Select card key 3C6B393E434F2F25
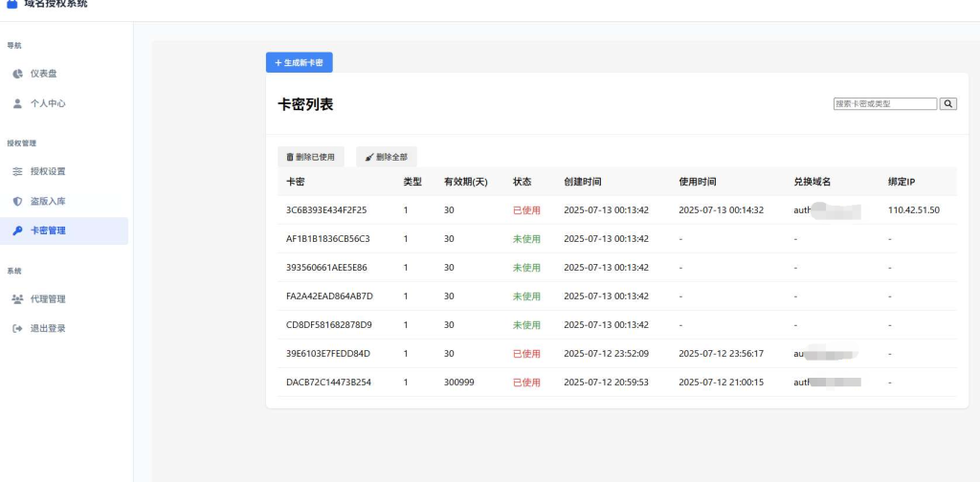 [x=326, y=210]
